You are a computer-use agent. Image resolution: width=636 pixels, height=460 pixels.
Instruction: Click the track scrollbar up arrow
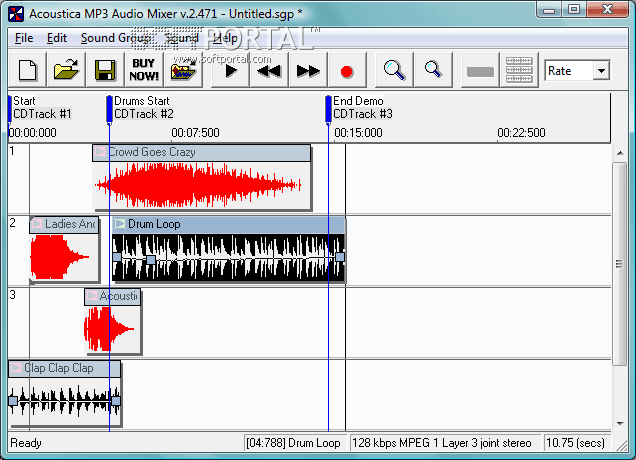(x=620, y=153)
